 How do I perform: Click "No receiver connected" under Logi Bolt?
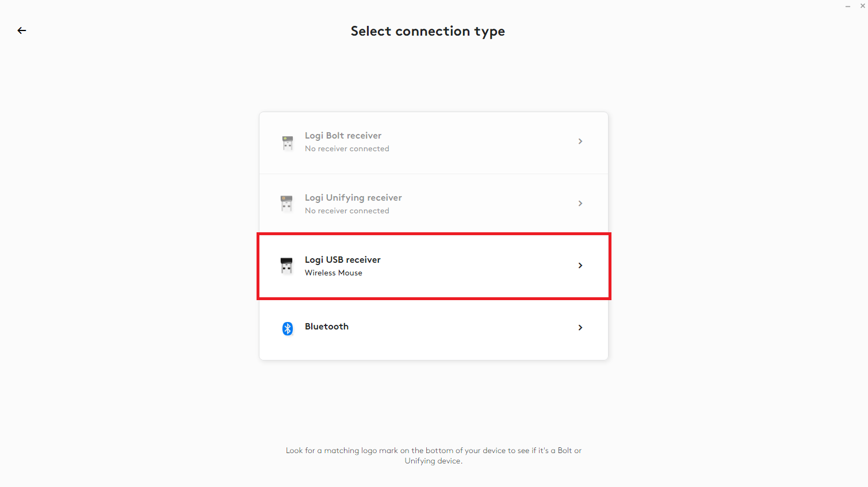[x=347, y=149]
